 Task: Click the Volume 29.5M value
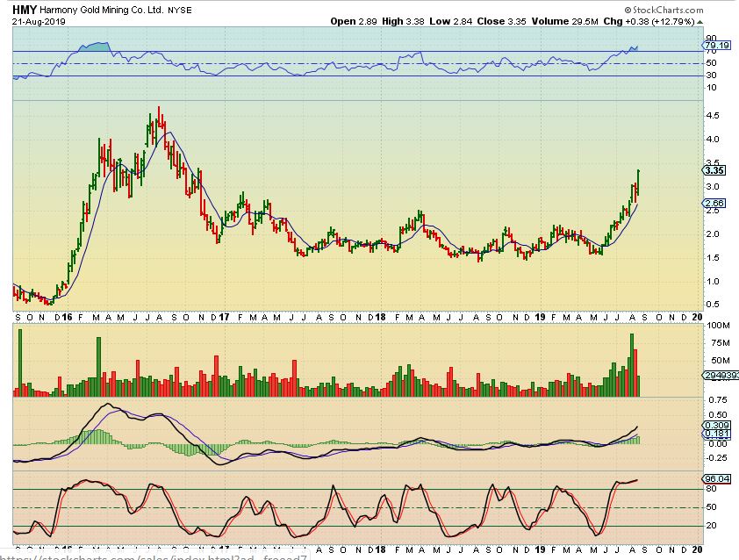565,21
